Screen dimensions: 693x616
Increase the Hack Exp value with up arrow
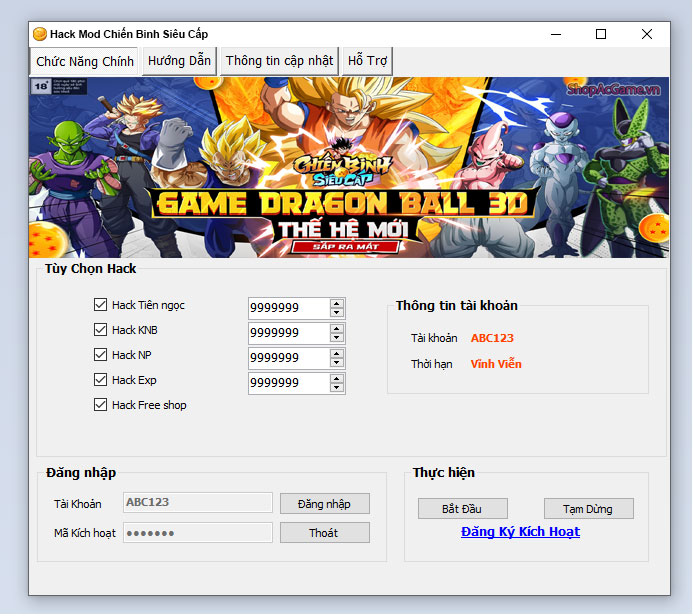click(x=336, y=379)
